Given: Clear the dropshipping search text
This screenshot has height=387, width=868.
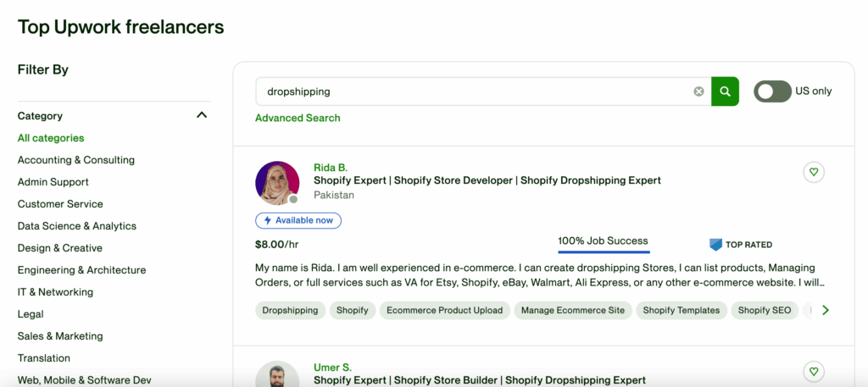Looking at the screenshot, I should point(699,91).
